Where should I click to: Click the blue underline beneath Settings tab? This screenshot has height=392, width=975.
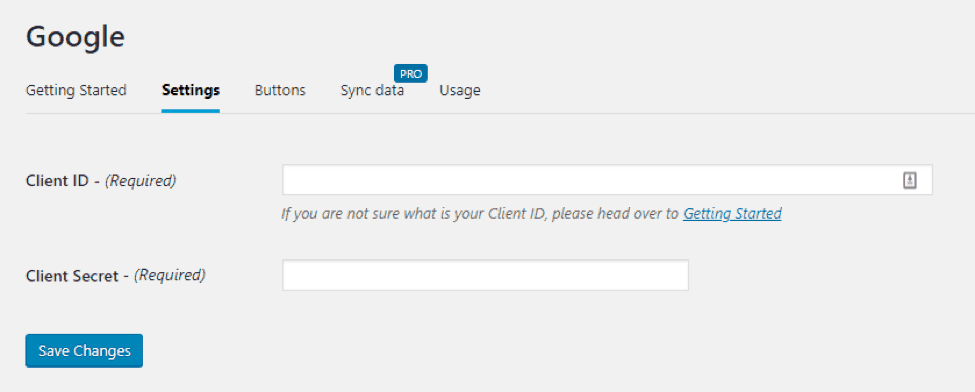(190, 111)
